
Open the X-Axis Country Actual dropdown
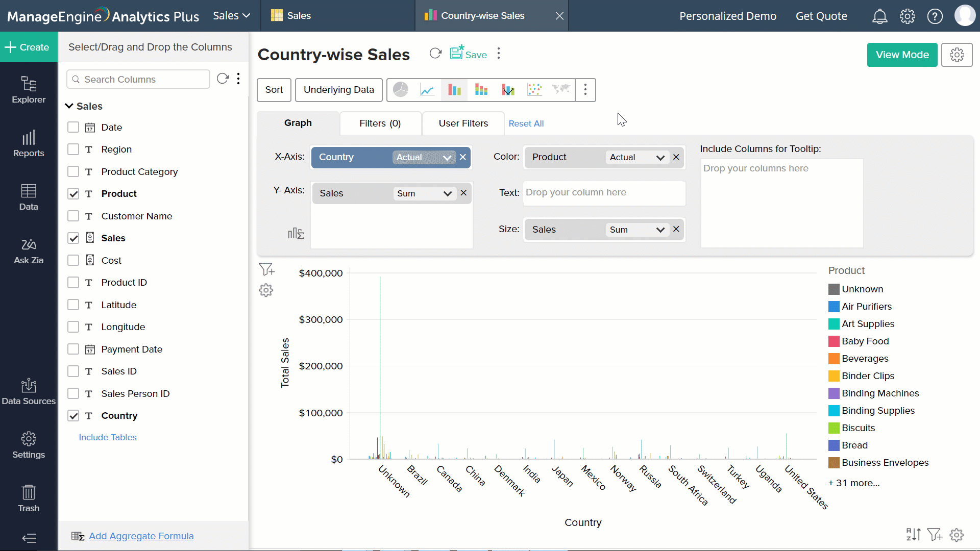447,158
